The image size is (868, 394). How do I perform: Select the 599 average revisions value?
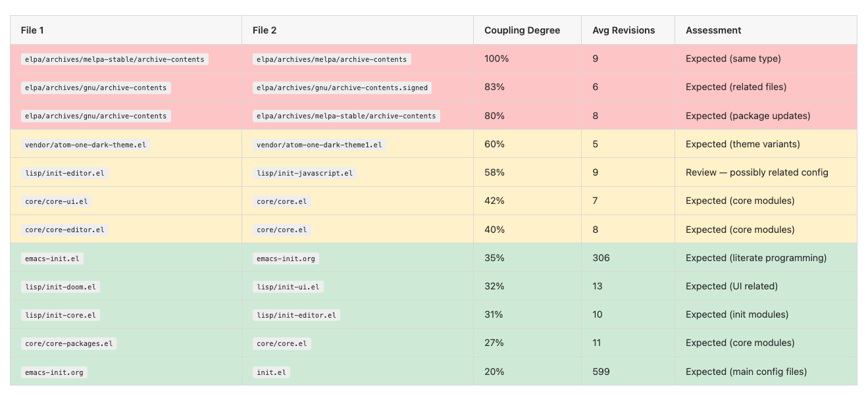601,372
